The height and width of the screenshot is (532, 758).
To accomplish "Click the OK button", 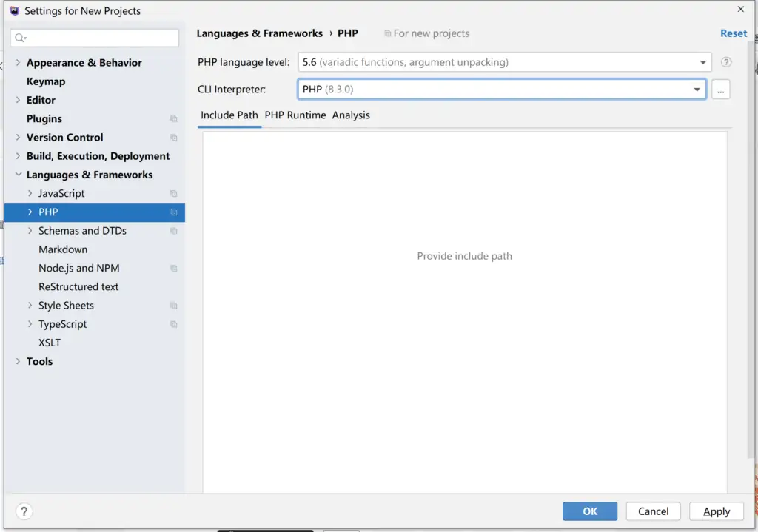I will click(589, 511).
